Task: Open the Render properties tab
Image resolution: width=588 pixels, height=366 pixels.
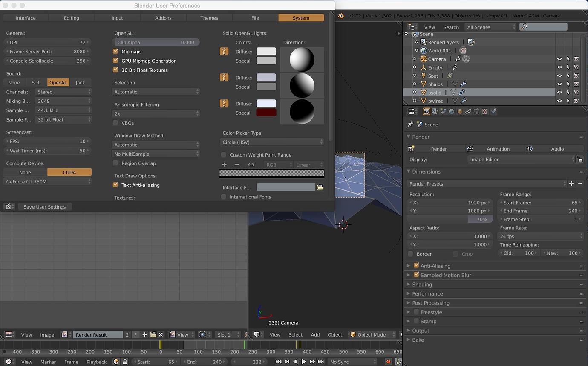Action: (426, 112)
